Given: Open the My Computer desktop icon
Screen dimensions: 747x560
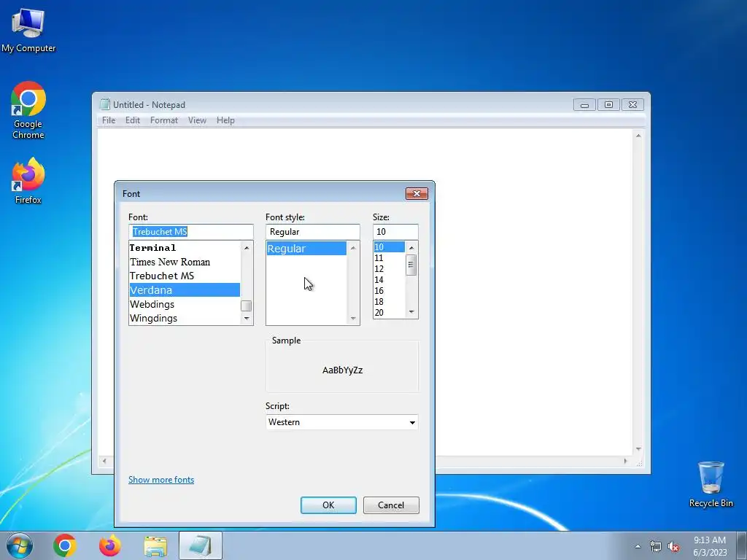Looking at the screenshot, I should coord(28,29).
